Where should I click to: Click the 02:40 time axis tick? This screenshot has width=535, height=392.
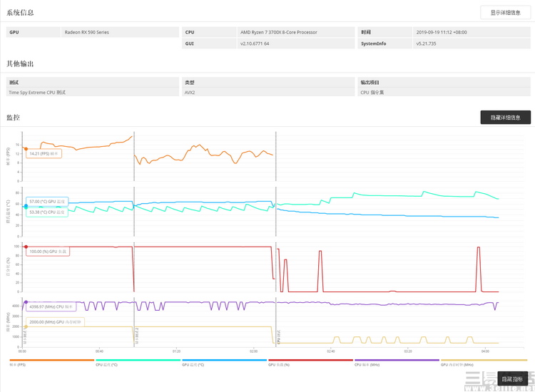pyautogui.click(x=330, y=351)
